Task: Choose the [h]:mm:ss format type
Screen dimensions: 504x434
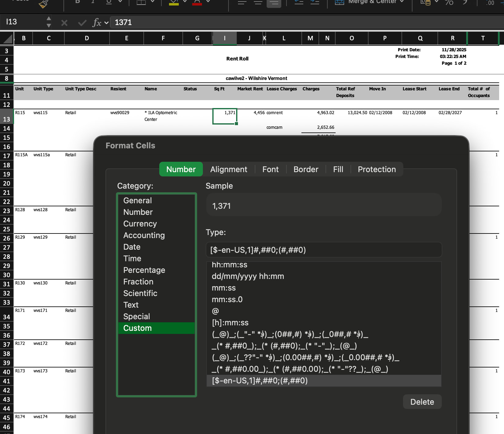Action: 230,323
